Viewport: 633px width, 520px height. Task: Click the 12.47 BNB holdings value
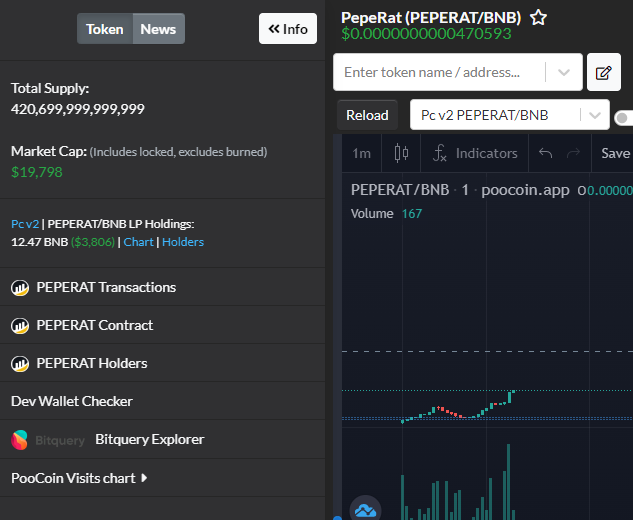[x=40, y=242]
